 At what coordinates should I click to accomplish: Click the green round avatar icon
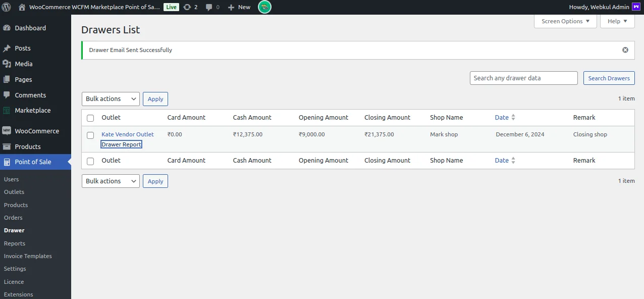tap(264, 7)
